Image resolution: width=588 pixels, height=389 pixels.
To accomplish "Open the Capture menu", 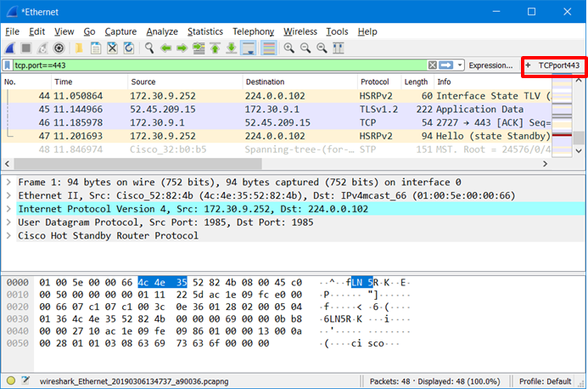I will coord(120,31).
